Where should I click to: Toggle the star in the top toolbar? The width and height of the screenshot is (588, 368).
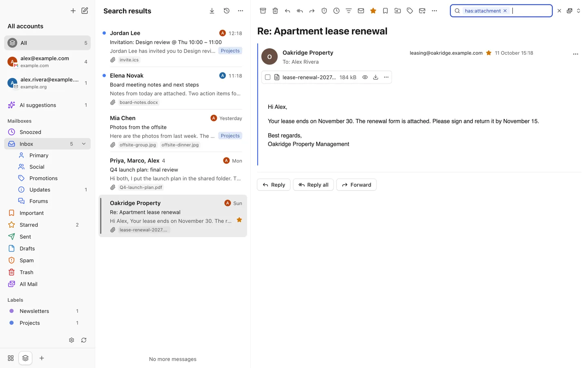[373, 11]
